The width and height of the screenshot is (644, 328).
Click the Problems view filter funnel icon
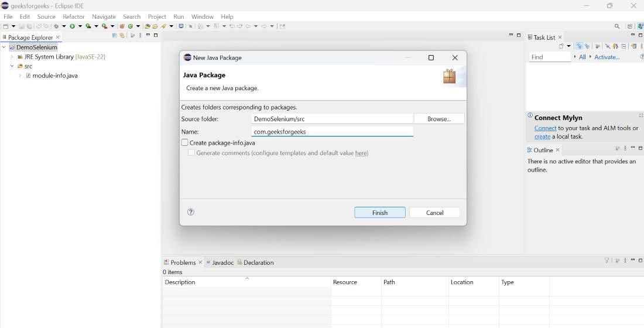click(607, 260)
